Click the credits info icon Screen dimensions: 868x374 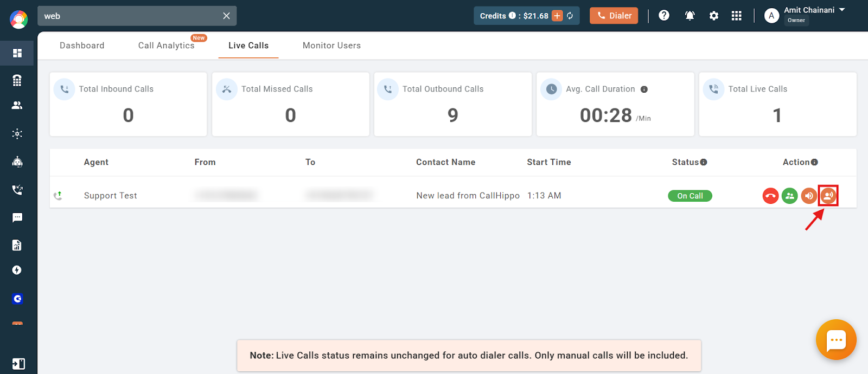click(x=512, y=16)
